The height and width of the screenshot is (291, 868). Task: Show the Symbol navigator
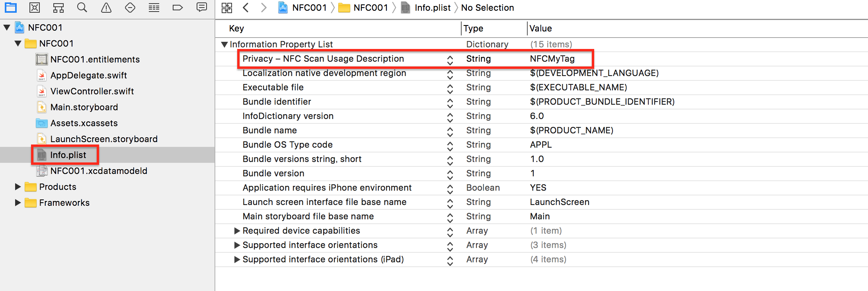click(59, 8)
